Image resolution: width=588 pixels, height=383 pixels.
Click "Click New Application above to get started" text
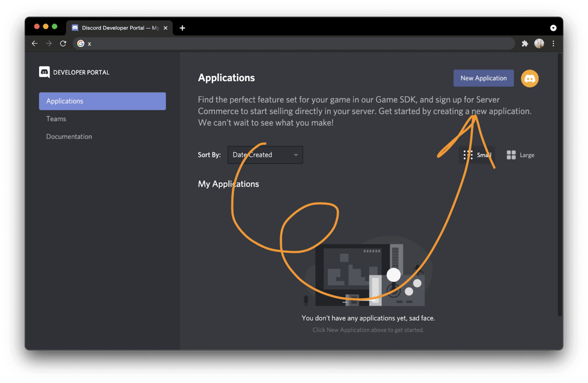368,330
